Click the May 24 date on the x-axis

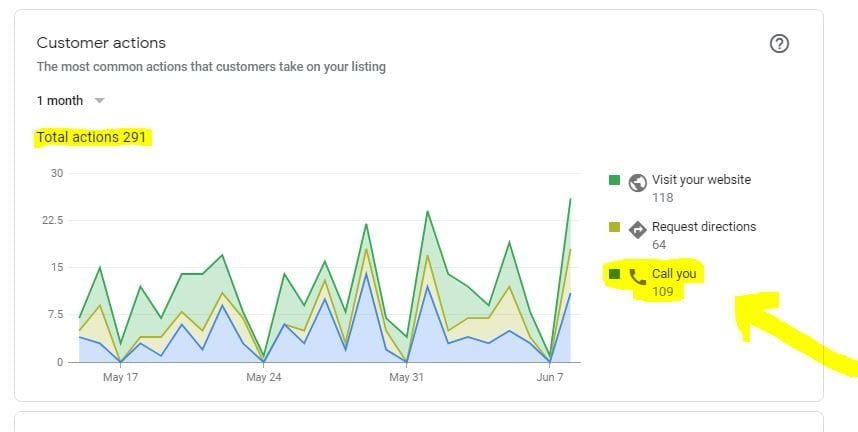(x=263, y=378)
